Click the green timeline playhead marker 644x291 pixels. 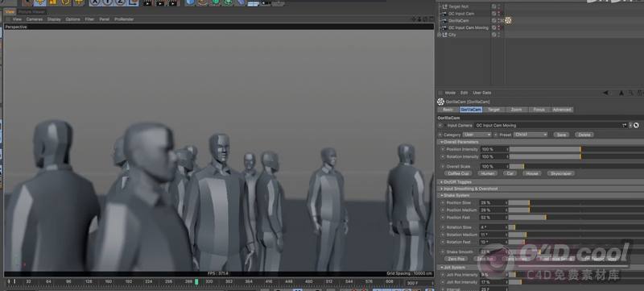[196, 281]
